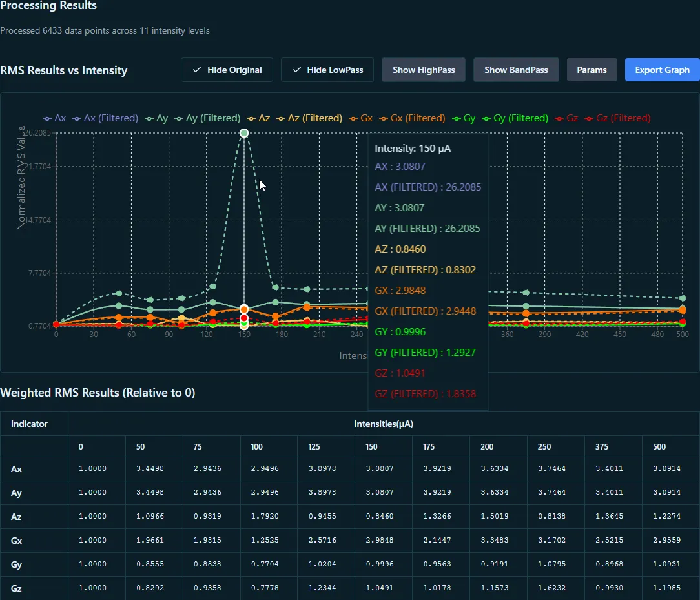Toggle Ax series in chart legend

click(55, 118)
